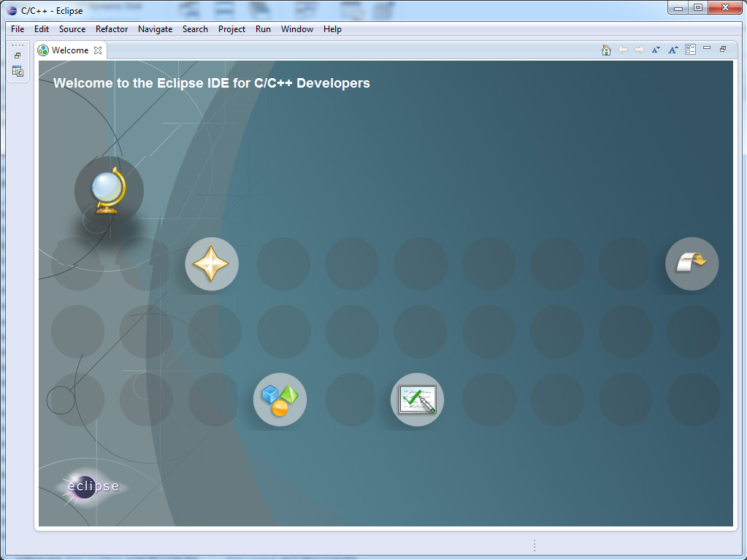Open the Source menu
747x560 pixels.
pyautogui.click(x=72, y=29)
